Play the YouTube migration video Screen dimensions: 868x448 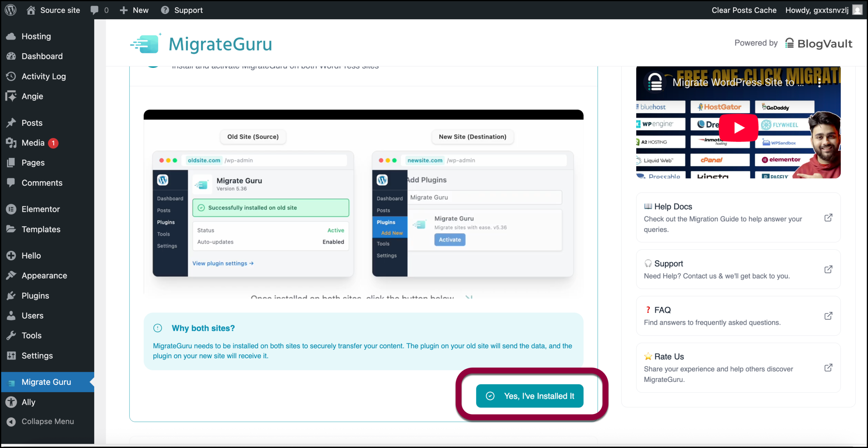pyautogui.click(x=738, y=128)
